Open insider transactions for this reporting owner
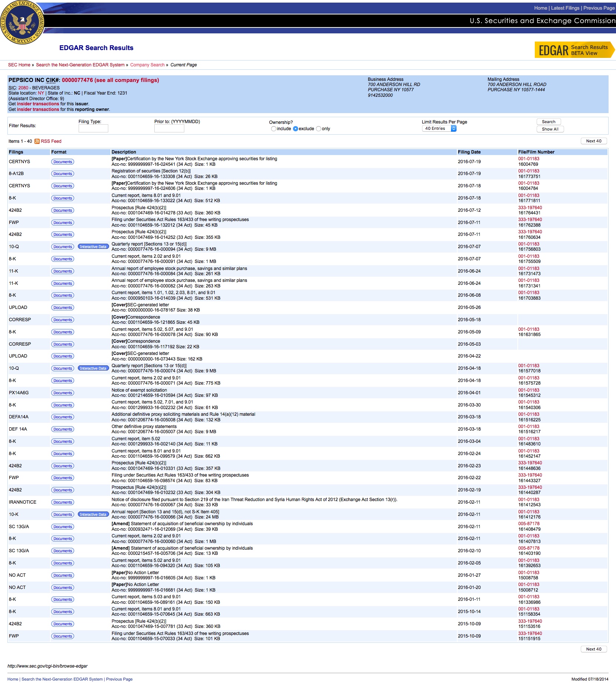This screenshot has width=616, height=688. [38, 109]
